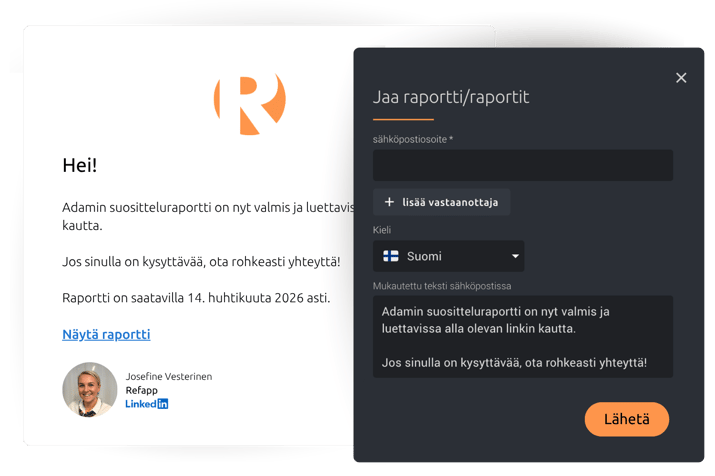This screenshot has height=476, width=715.
Task: Click the lisää vastaanottaja button
Action: [441, 202]
